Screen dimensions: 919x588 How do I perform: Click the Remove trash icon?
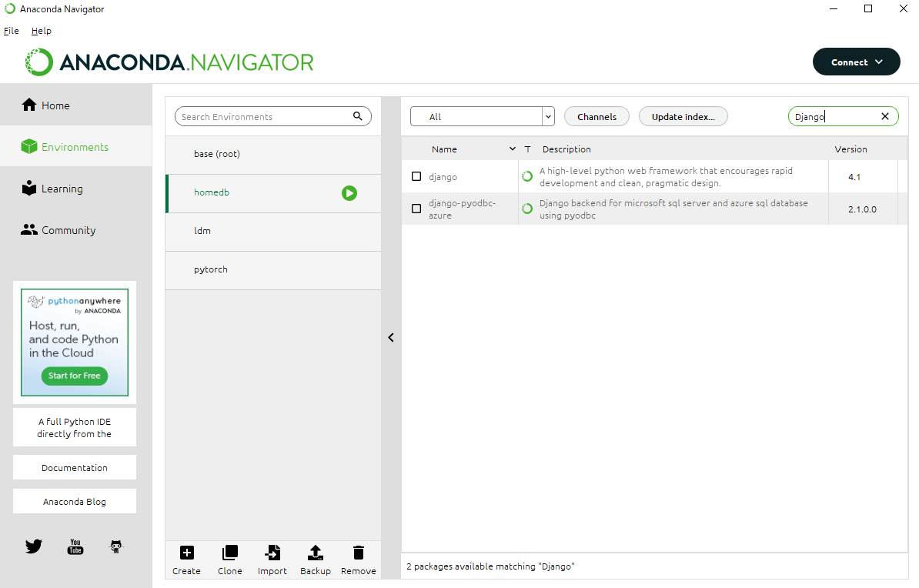(x=359, y=553)
